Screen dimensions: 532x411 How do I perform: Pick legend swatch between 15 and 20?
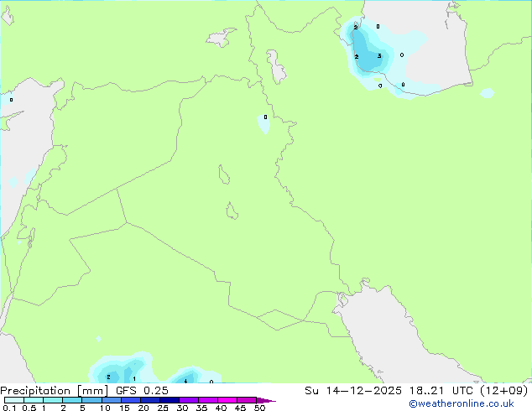click(131, 400)
